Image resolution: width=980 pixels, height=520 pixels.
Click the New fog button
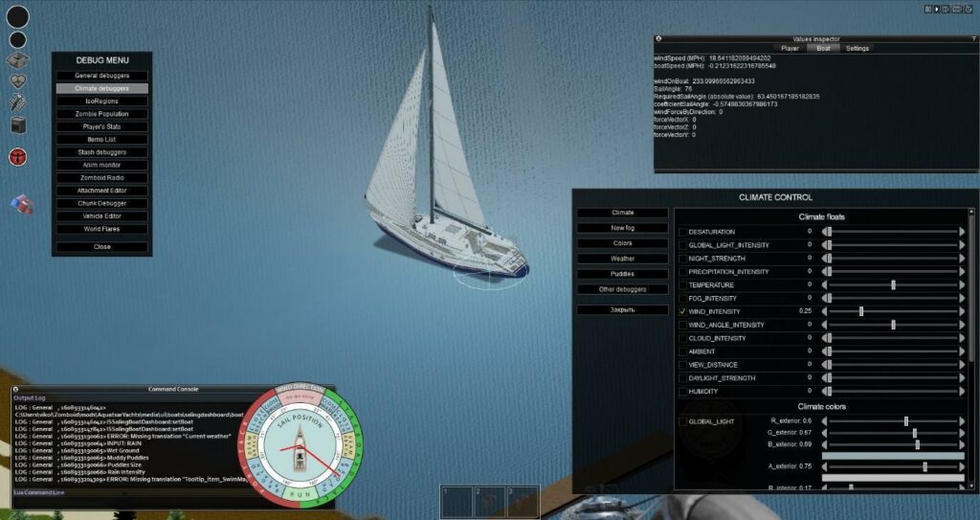coord(622,229)
